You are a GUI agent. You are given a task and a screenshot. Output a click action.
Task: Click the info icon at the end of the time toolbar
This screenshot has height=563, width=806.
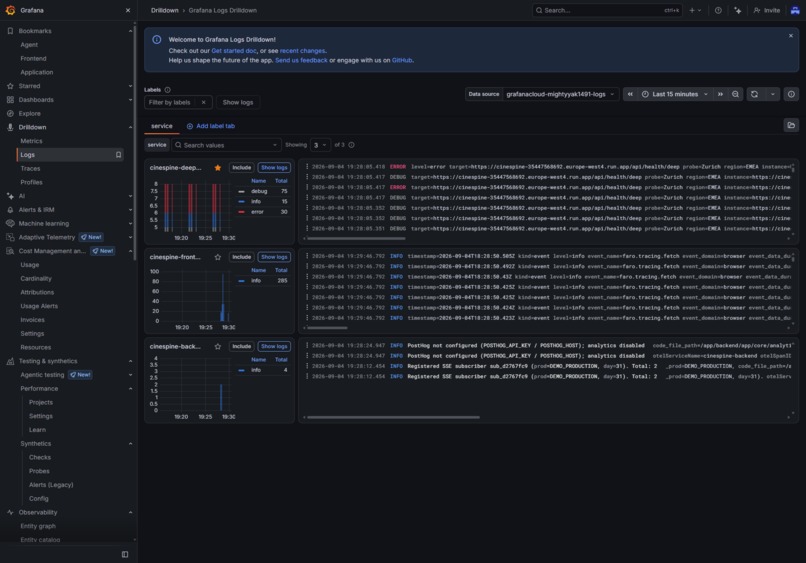tap(791, 94)
